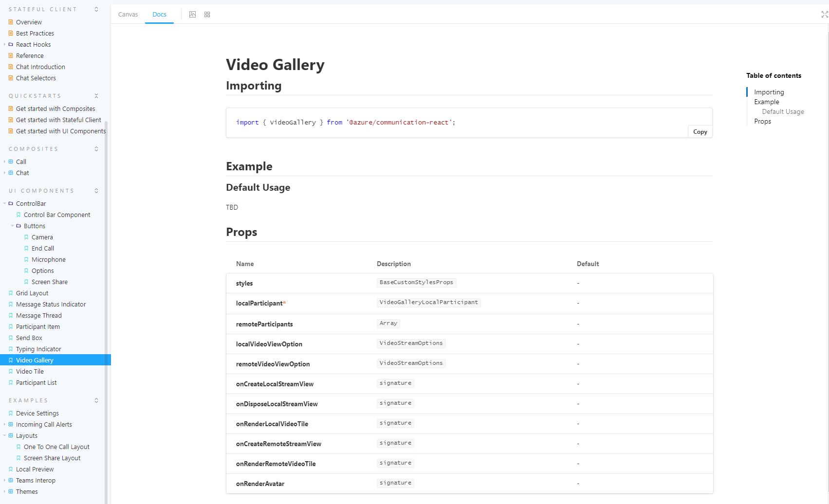Click the document icon next to Overview
The height and width of the screenshot is (504, 829).
[11, 21]
